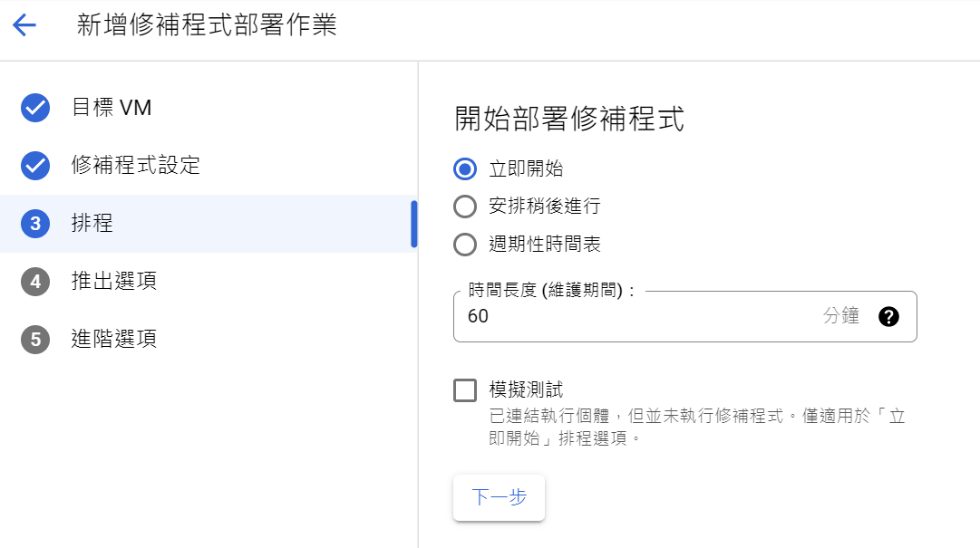Click the 下一步 button
This screenshot has height=548, width=980.
499,497
